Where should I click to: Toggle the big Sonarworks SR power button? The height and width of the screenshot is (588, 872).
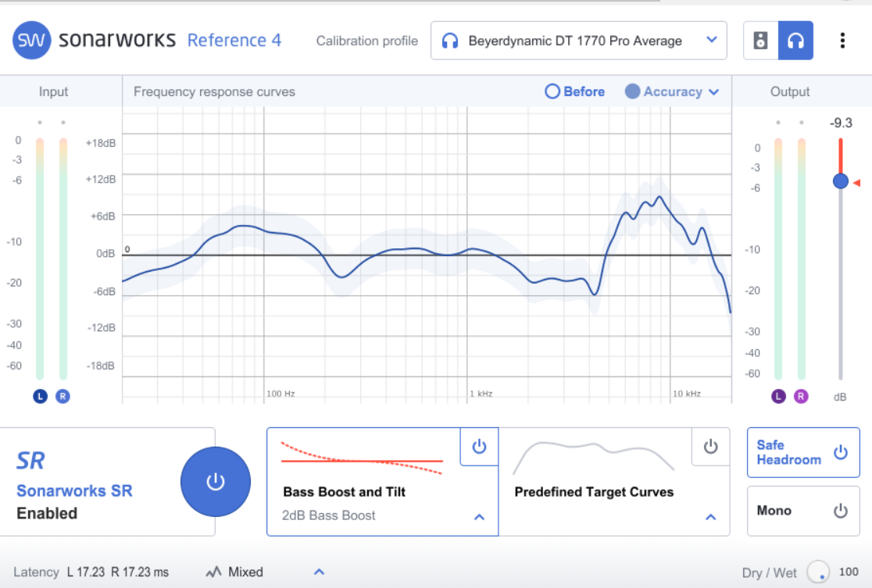215,481
